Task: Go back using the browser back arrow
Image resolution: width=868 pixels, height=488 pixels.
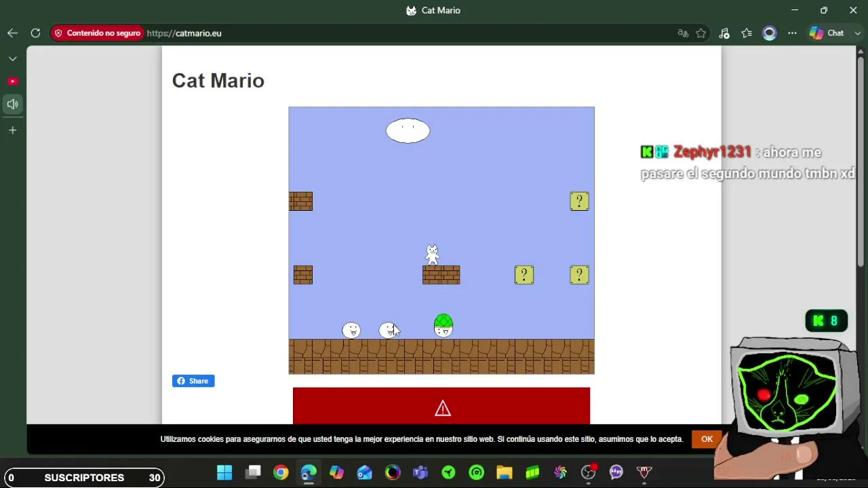Action: (x=12, y=33)
